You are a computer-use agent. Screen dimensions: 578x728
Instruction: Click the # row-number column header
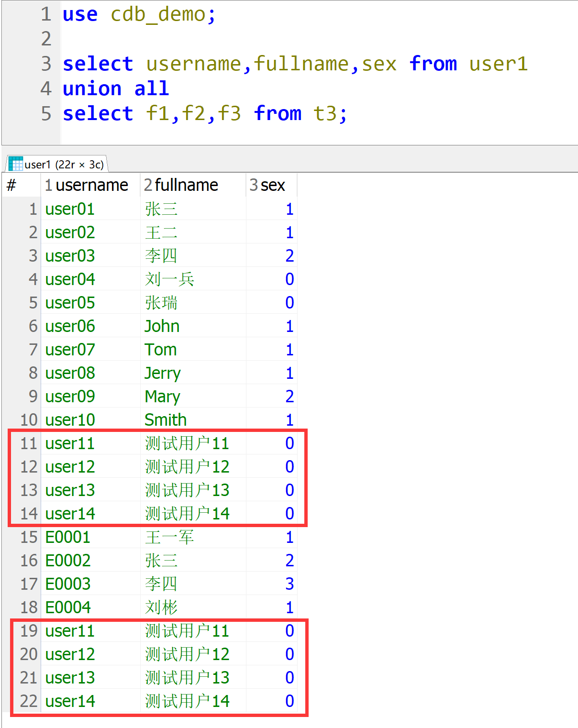12,185
